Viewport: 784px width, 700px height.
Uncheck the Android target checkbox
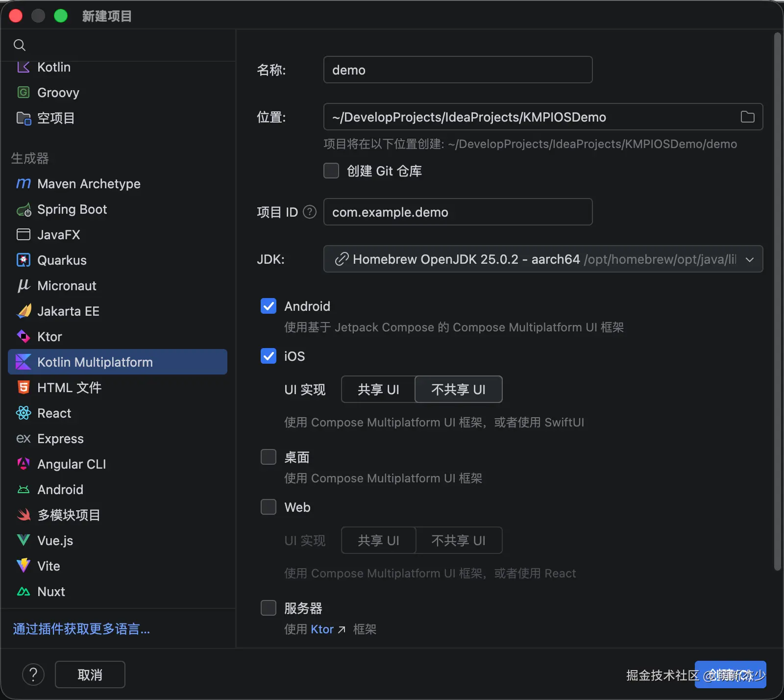point(269,306)
